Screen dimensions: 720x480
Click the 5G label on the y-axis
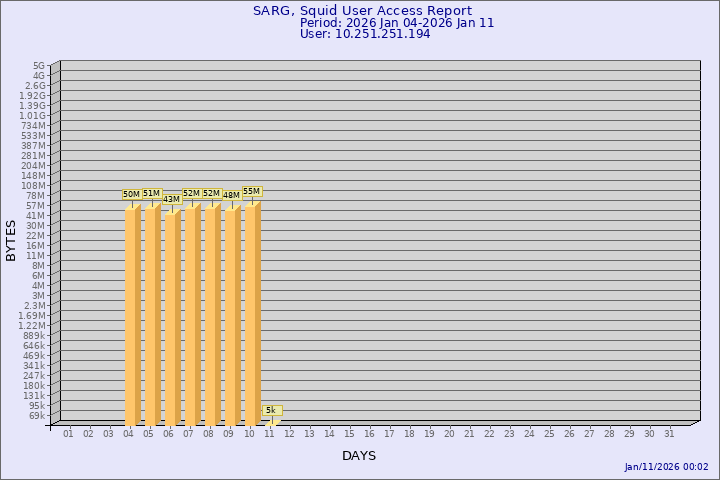(x=39, y=65)
